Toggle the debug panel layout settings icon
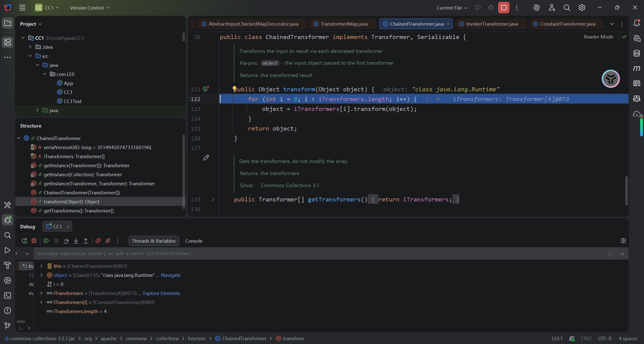The width and height of the screenshot is (644, 344). (623, 241)
